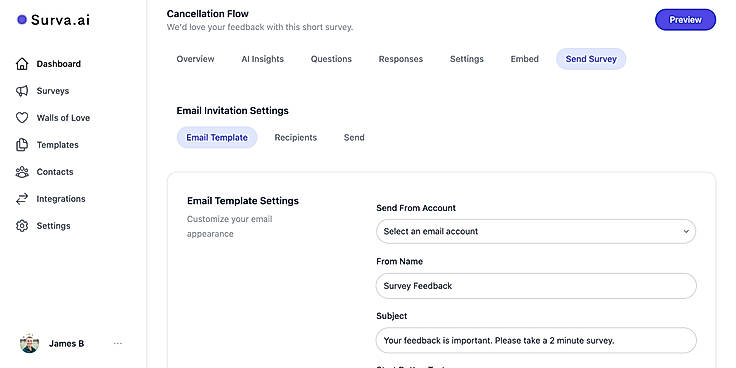736x368 pixels.
Task: Open the survey Settings tab
Action: tap(467, 59)
